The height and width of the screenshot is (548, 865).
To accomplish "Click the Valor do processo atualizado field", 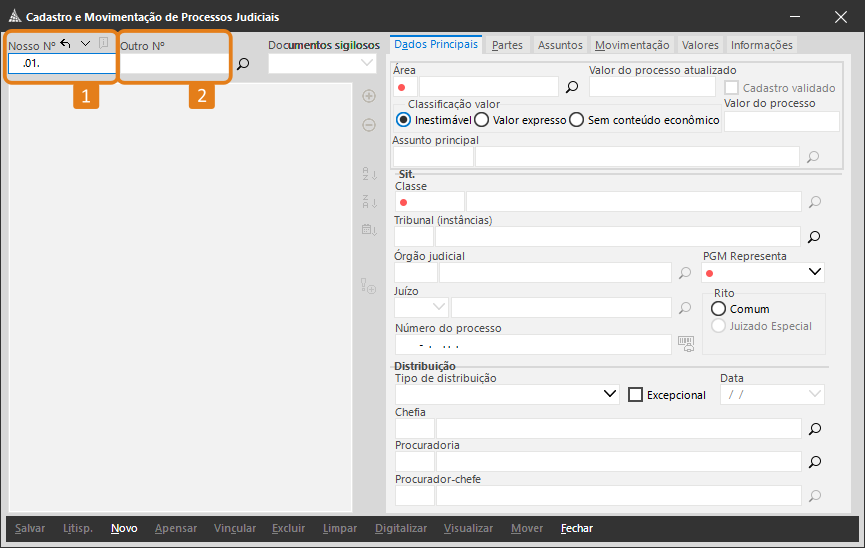I will pos(654,87).
